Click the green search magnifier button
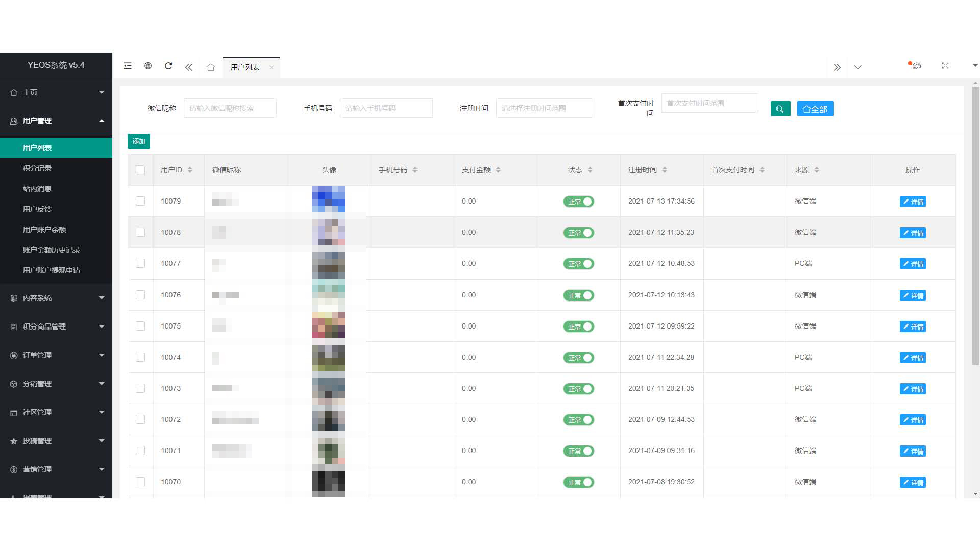Viewport: 980px width, 551px height. tap(780, 109)
